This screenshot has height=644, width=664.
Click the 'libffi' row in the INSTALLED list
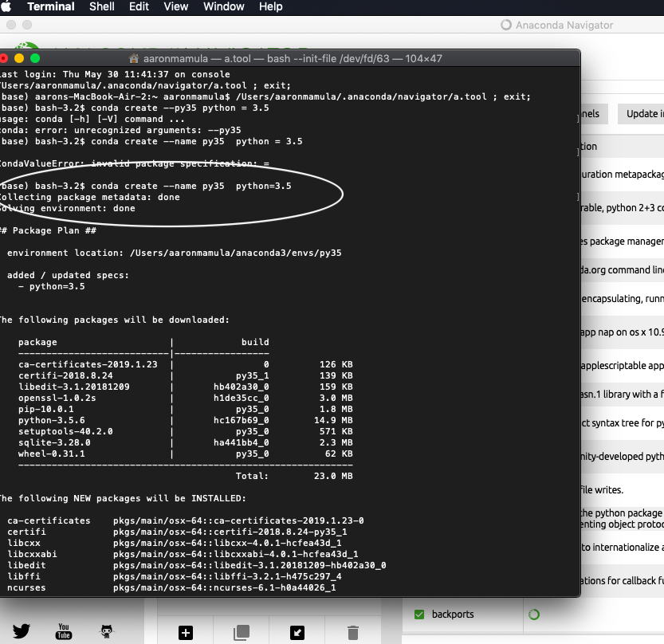(174, 577)
